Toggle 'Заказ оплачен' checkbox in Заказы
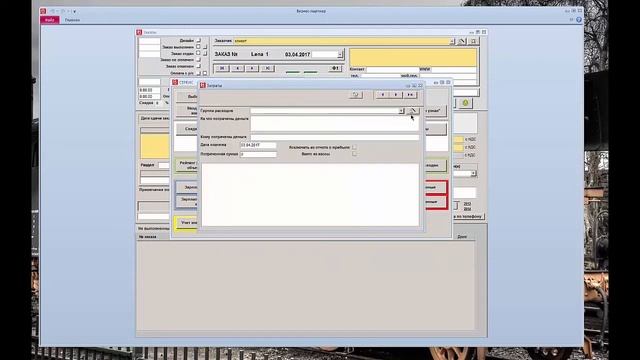 [x=198, y=66]
